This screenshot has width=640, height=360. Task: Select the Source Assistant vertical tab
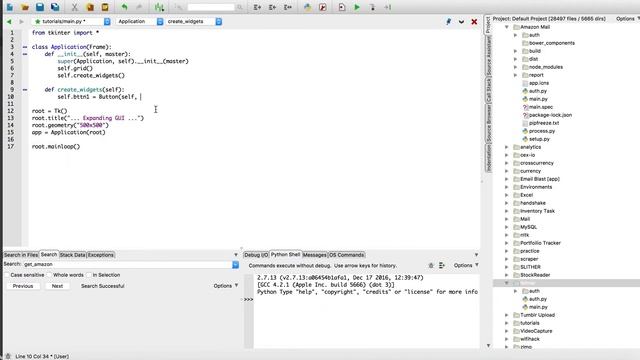point(489,55)
